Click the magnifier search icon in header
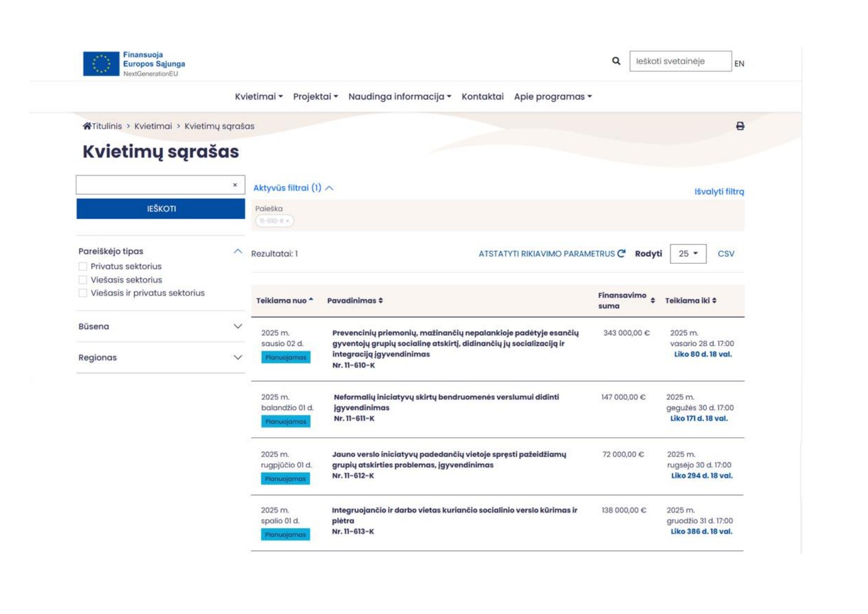The width and height of the screenshot is (868, 614). [616, 61]
